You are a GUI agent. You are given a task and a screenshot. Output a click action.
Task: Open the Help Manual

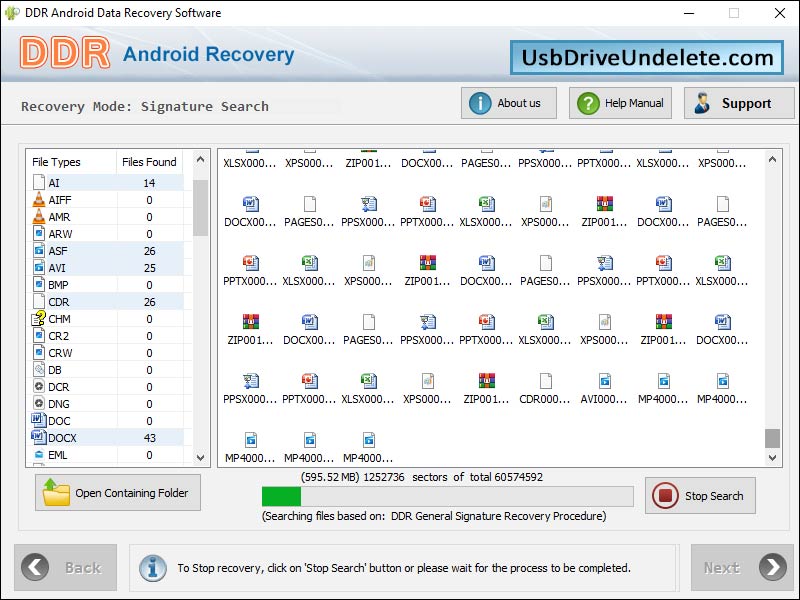[x=620, y=103]
